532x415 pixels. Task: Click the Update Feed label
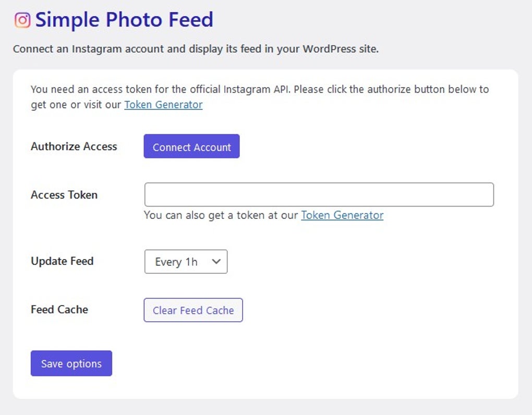(62, 261)
